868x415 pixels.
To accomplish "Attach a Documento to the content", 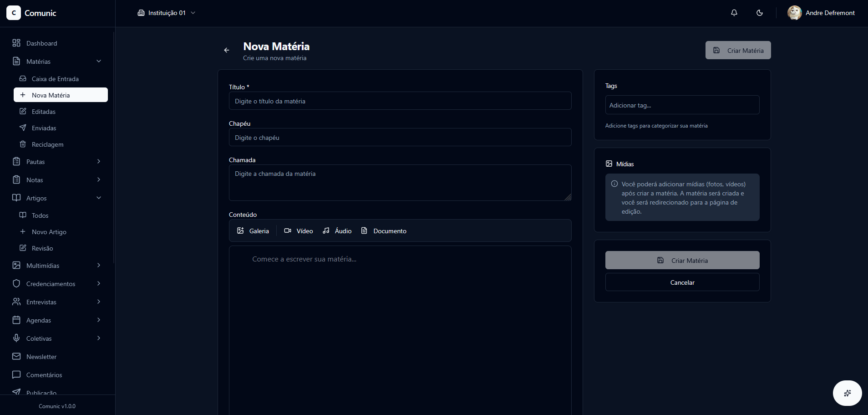I will (x=384, y=231).
